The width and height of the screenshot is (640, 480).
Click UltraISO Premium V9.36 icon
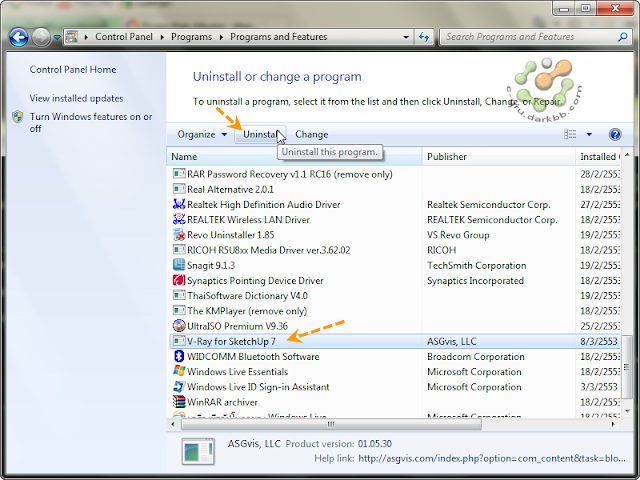point(179,326)
